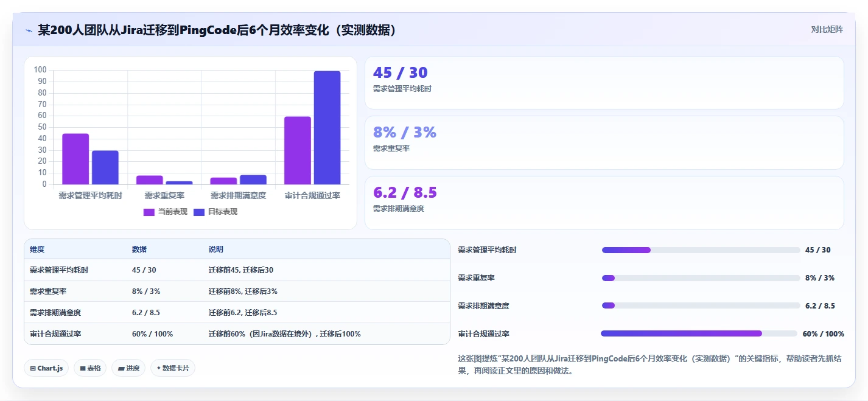Click the 审计合规通过率 progress bar

tap(699, 333)
